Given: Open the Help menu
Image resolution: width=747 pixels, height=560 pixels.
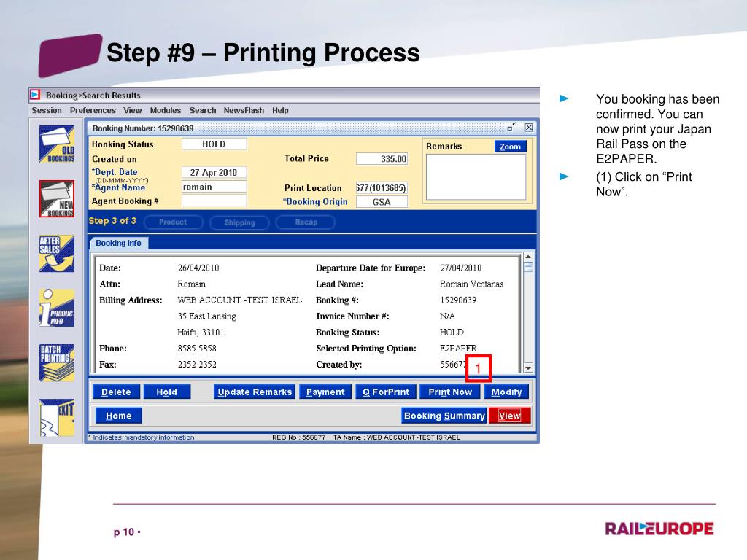Looking at the screenshot, I should [280, 111].
